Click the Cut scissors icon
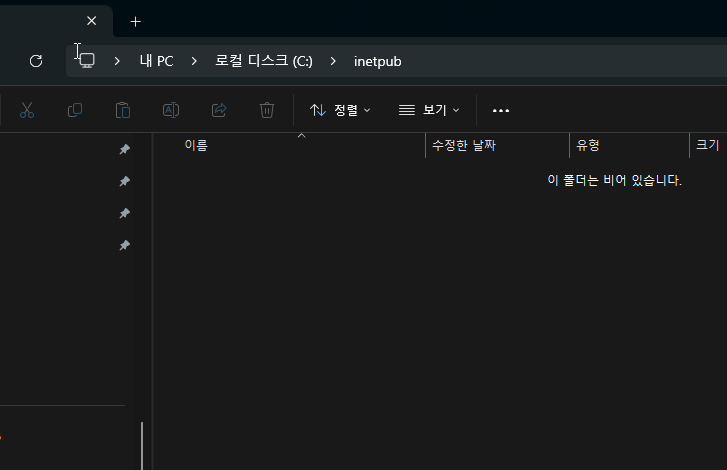This screenshot has height=470, width=727. point(27,110)
